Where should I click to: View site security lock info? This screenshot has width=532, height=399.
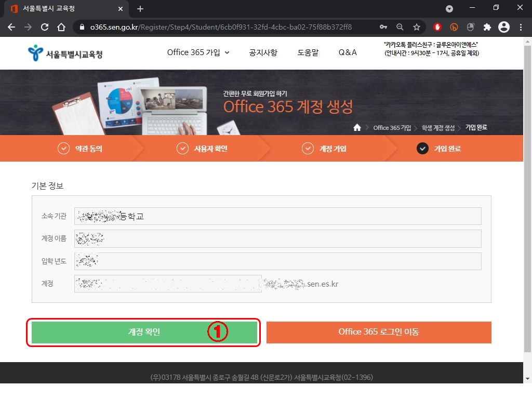(x=82, y=27)
